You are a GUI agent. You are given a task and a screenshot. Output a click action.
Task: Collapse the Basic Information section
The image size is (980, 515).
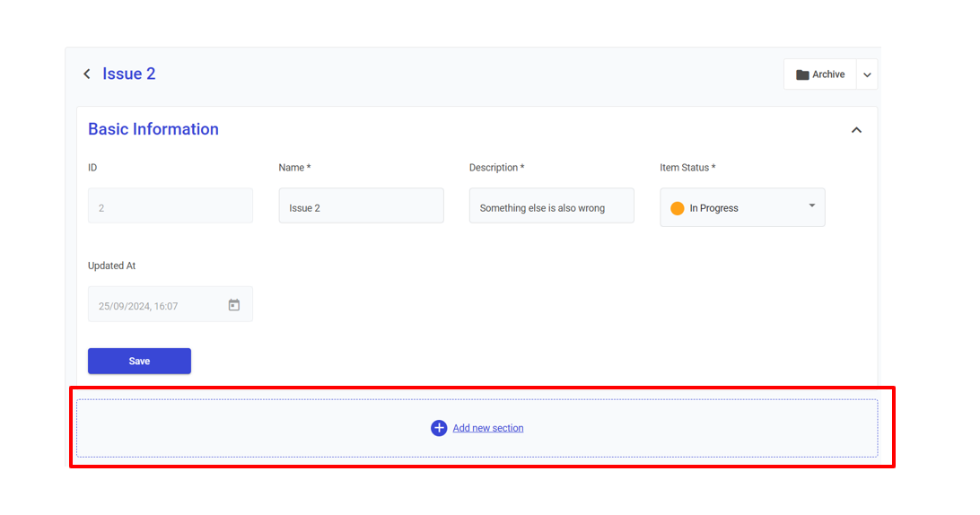tap(856, 130)
